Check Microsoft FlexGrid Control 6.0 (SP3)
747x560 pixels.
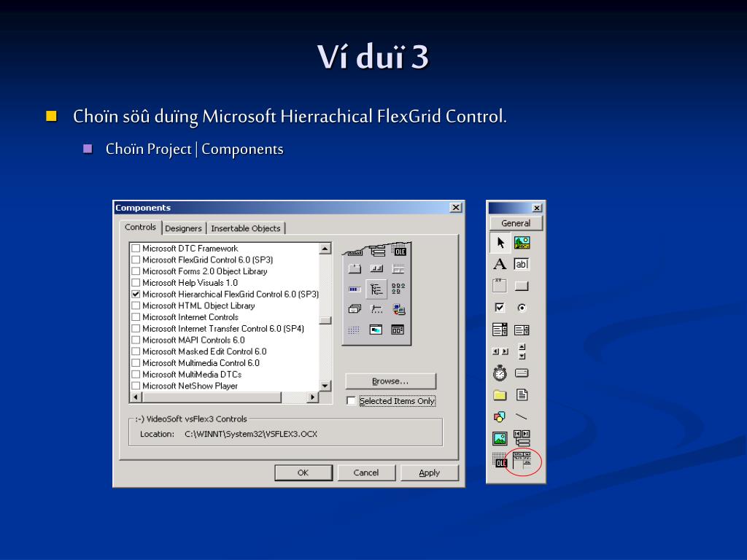tap(136, 260)
